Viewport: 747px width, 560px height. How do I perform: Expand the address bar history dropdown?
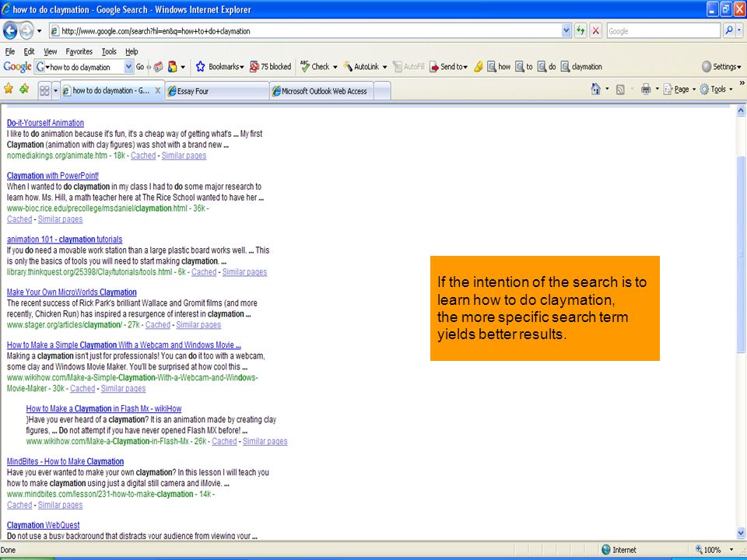click(566, 31)
